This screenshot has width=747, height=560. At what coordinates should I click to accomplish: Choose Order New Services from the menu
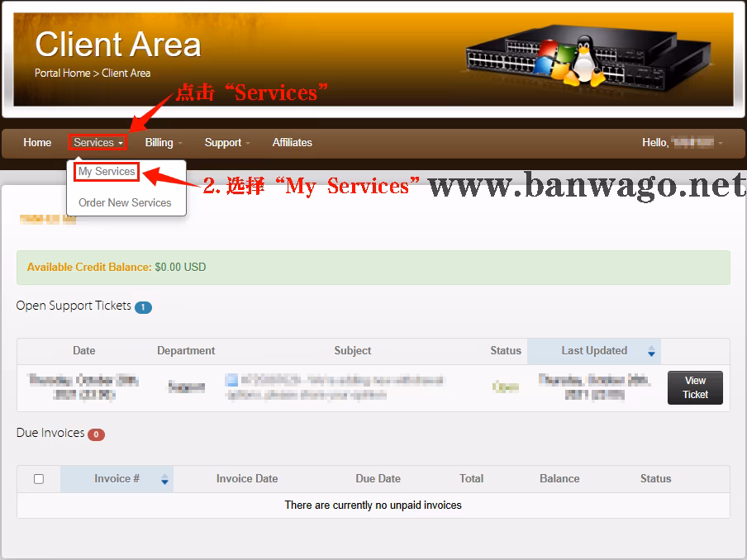[x=126, y=202]
